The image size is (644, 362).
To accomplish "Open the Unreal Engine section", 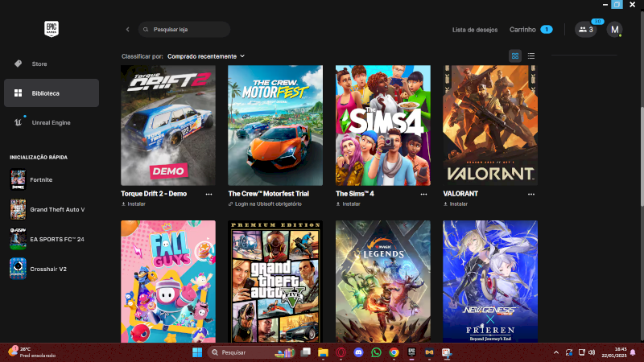I will (x=52, y=122).
